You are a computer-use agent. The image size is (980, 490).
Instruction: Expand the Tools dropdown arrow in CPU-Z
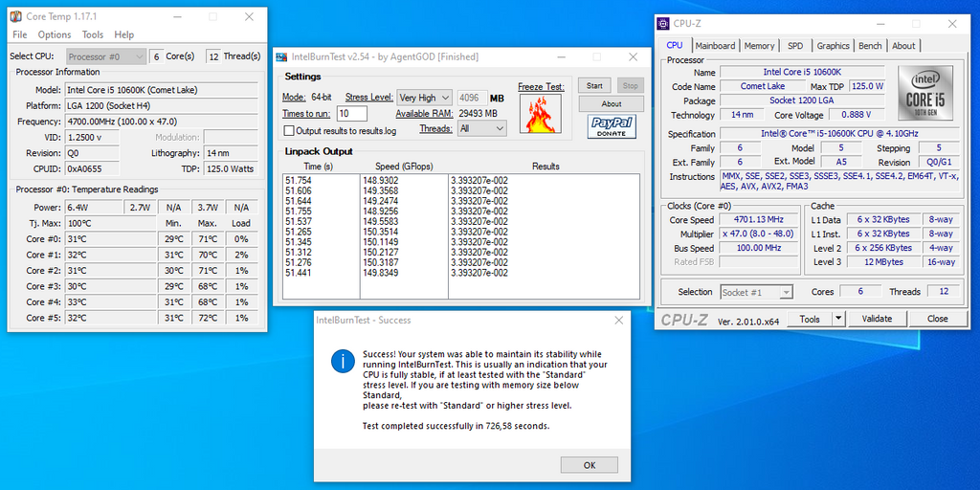coord(838,319)
